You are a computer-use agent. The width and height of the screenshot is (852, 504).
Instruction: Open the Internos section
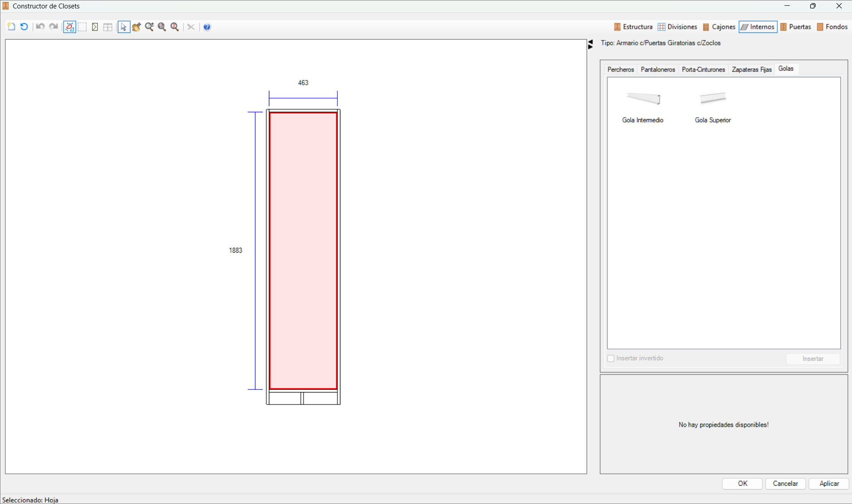pos(758,27)
